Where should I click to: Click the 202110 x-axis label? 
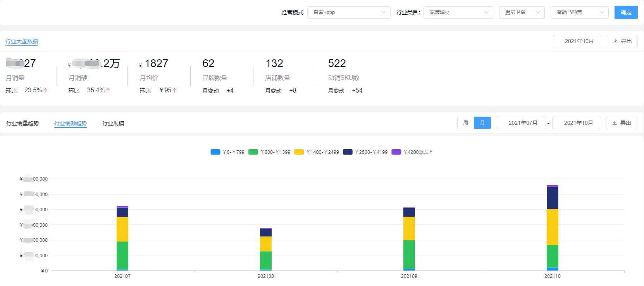point(553,276)
